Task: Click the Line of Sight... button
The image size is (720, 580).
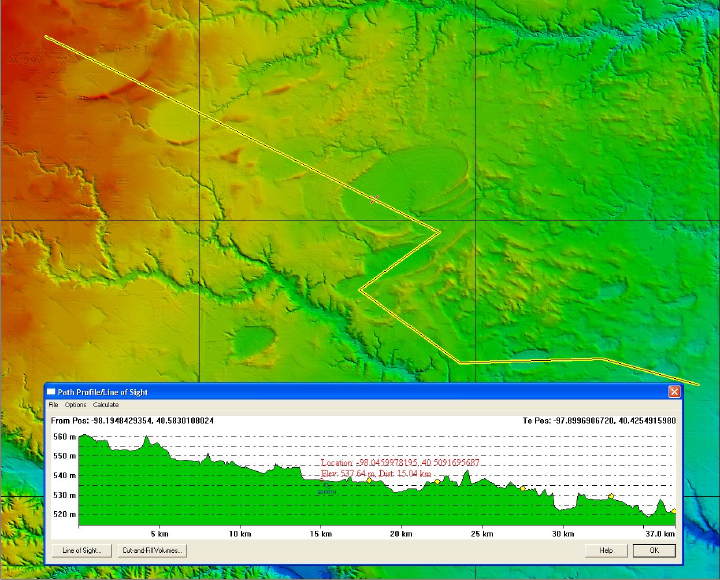Action: click(x=81, y=550)
